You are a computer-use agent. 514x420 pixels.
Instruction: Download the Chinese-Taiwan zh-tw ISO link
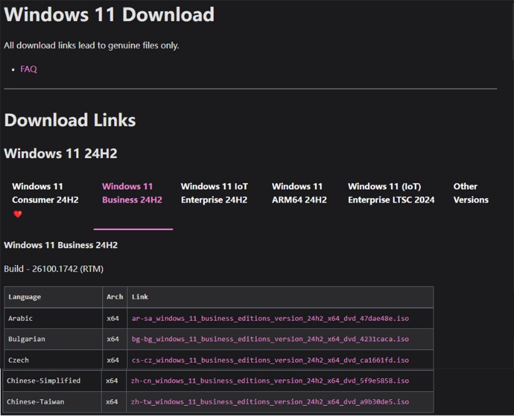tap(269, 402)
